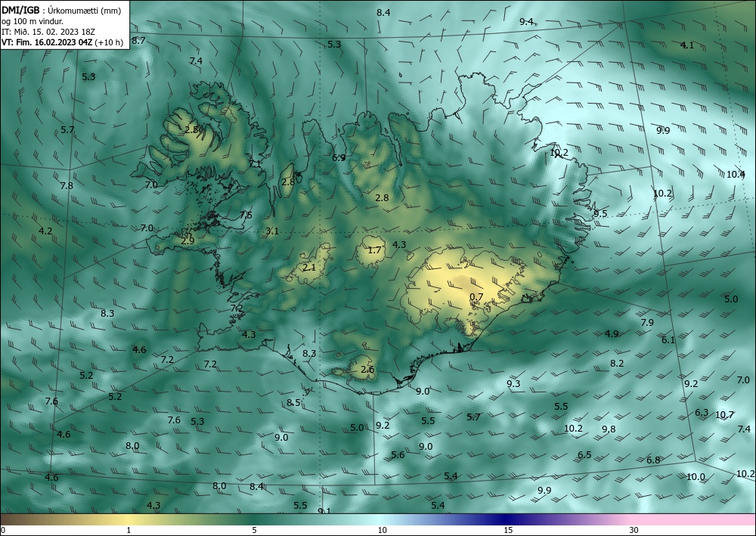This screenshot has height=536, width=756.
Task: Click the 6.5 value on the map
Action: [584, 454]
